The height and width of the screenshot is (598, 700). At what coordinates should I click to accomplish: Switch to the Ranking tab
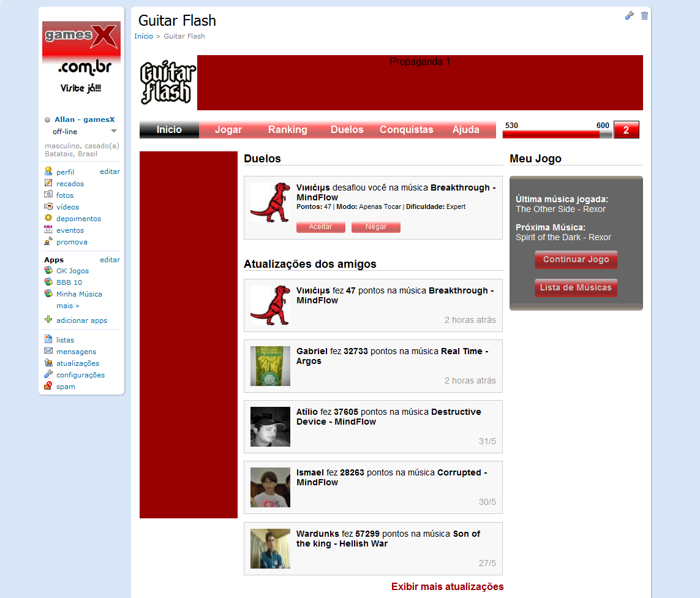[x=287, y=129]
